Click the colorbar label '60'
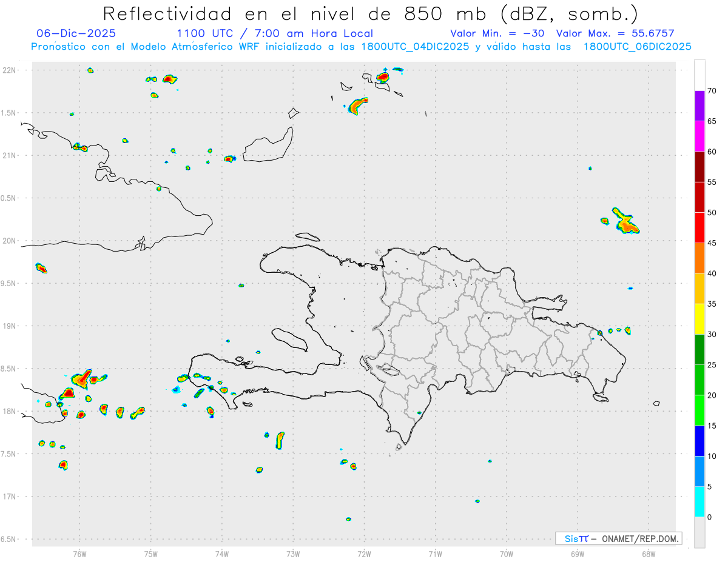 pyautogui.click(x=712, y=152)
